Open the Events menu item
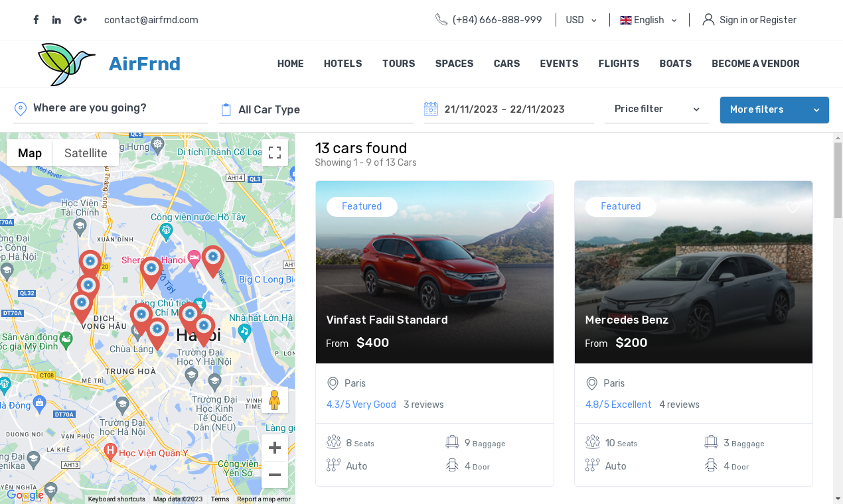 pos(560,64)
